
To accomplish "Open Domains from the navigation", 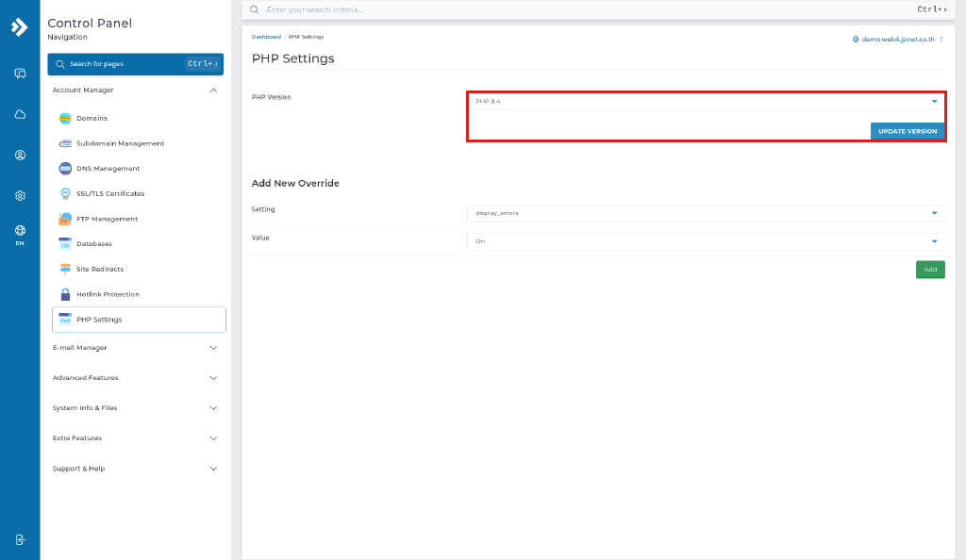I will pyautogui.click(x=92, y=118).
